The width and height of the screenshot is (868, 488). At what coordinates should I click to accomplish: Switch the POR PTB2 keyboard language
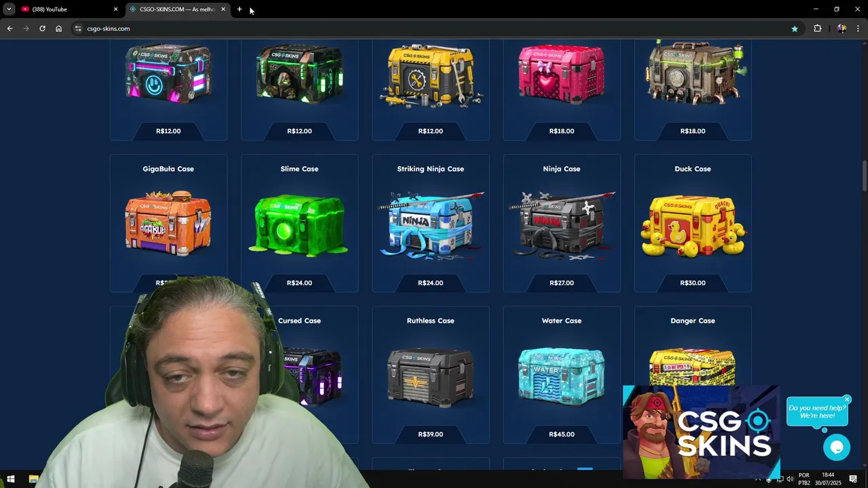[x=804, y=479]
